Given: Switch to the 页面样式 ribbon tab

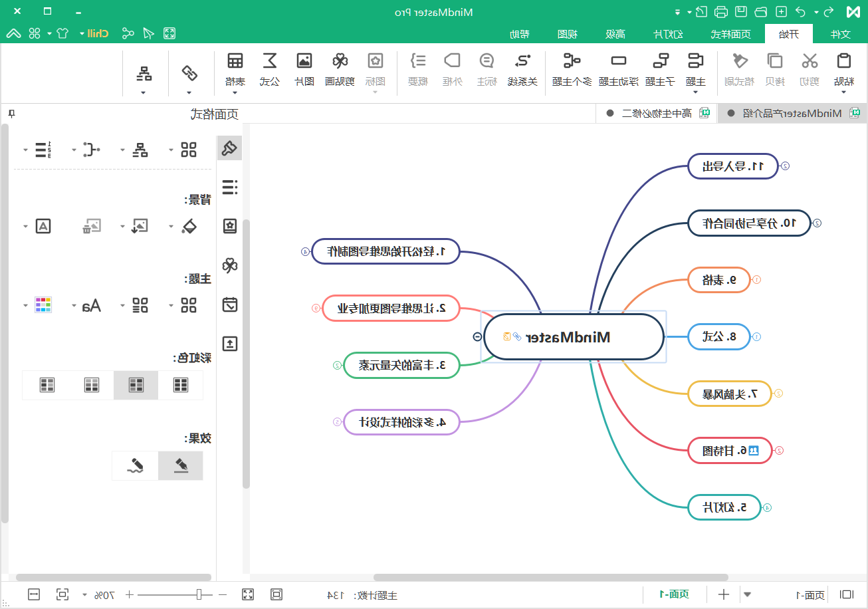Looking at the screenshot, I should 730,34.
